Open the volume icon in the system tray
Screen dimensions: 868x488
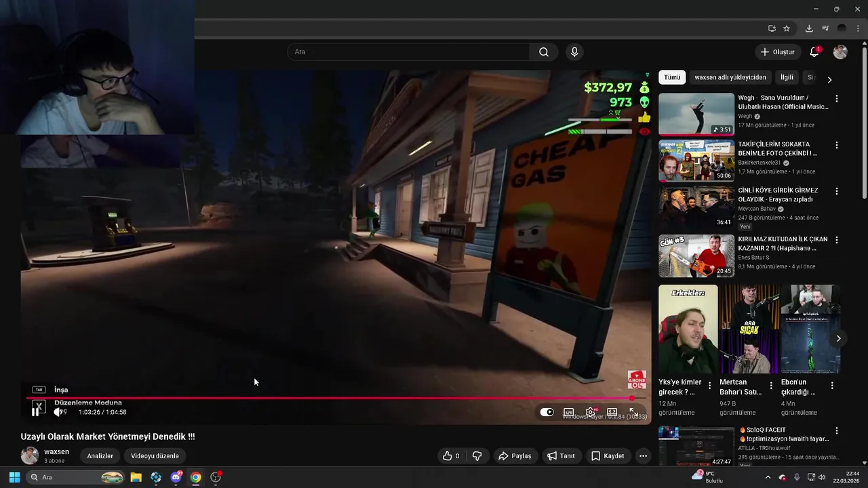[822, 477]
